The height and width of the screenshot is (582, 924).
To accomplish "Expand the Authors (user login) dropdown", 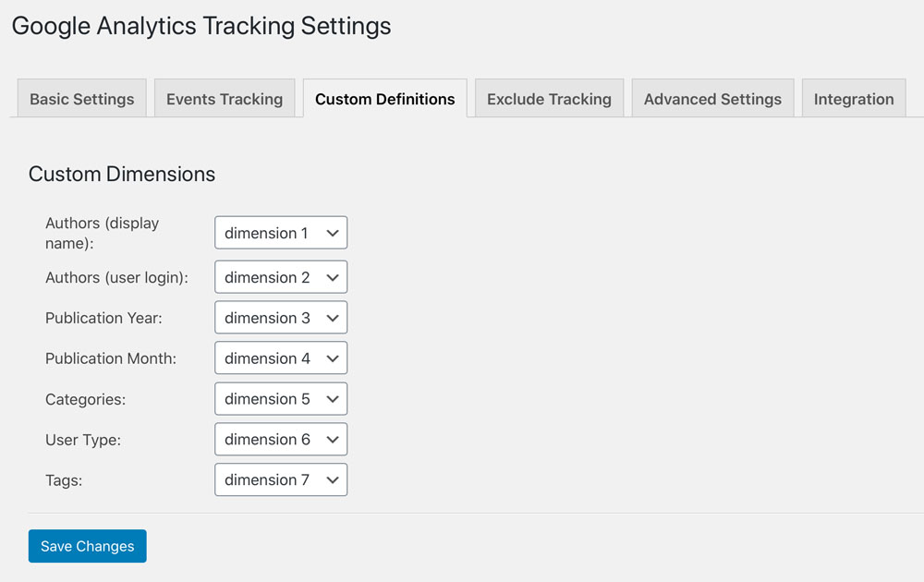I will point(281,277).
